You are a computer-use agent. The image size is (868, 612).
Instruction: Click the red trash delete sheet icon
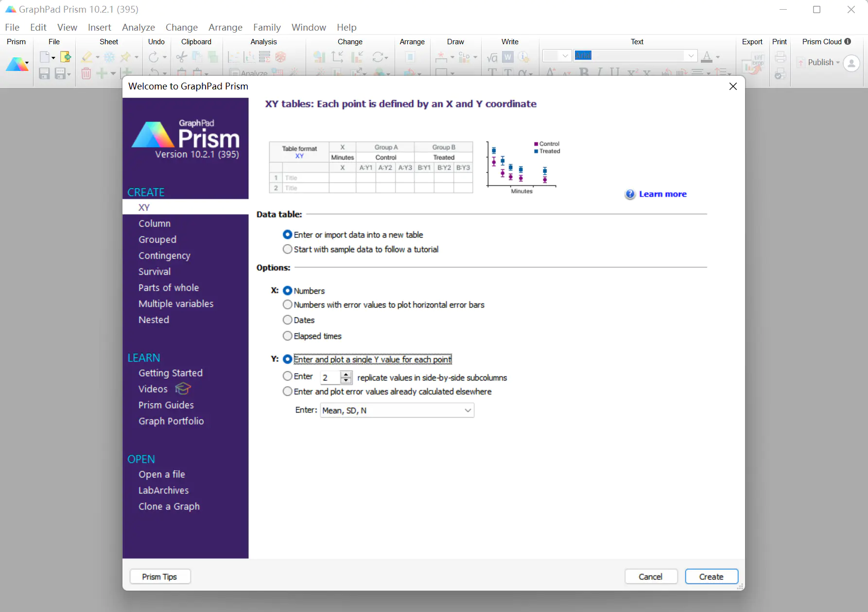click(x=86, y=73)
